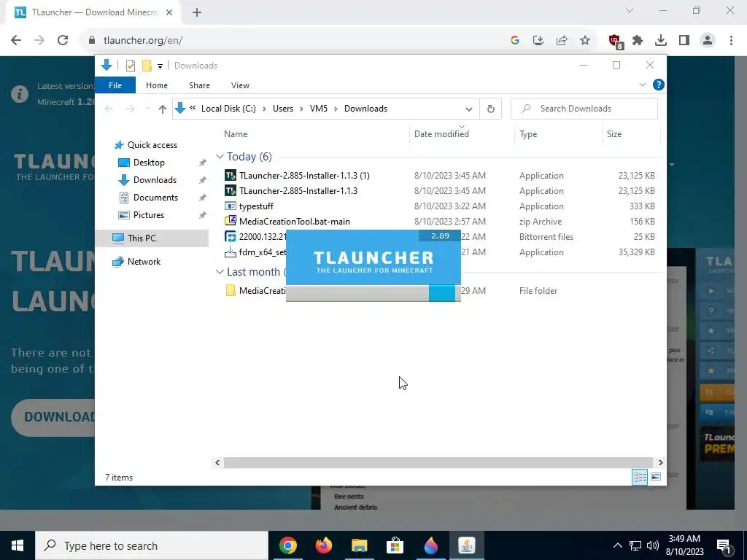Open the volume control in system tray
747x560 pixels.
coord(653,545)
